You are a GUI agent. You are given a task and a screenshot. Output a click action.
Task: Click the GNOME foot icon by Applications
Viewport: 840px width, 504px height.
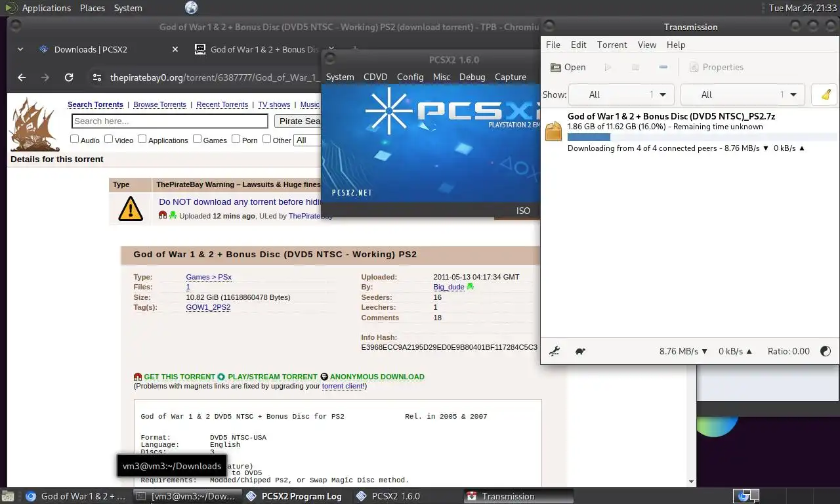pyautogui.click(x=10, y=8)
